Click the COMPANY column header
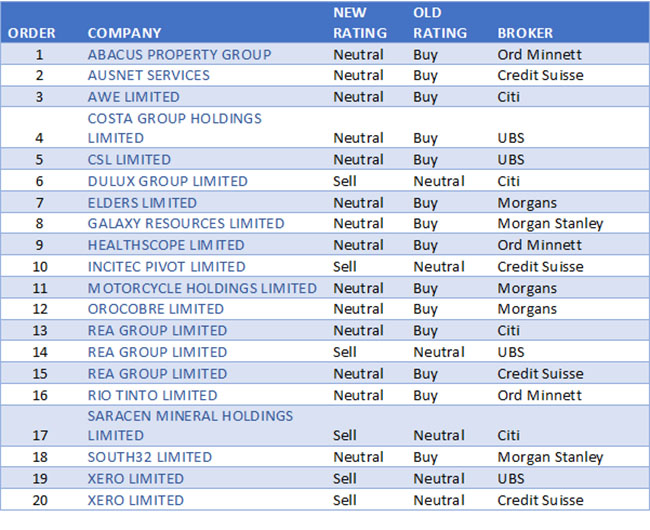650x530 pixels. (x=124, y=33)
